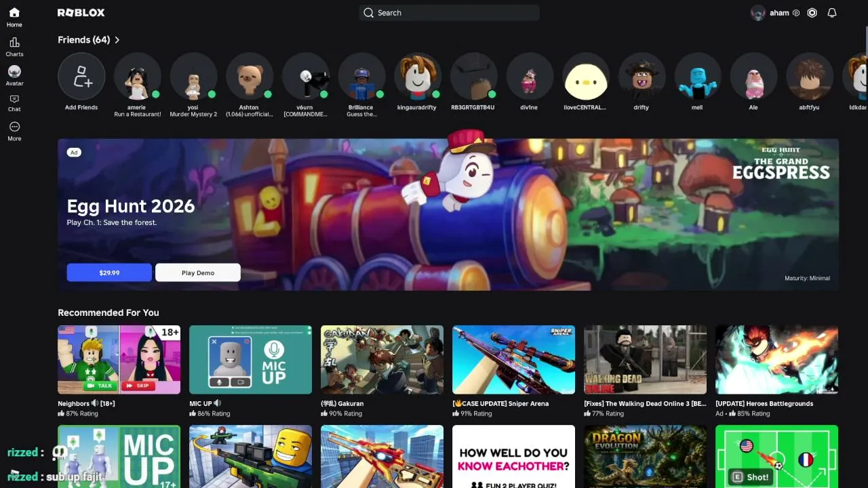
Task: Open friend Brilliance's avatar
Action: tap(362, 77)
